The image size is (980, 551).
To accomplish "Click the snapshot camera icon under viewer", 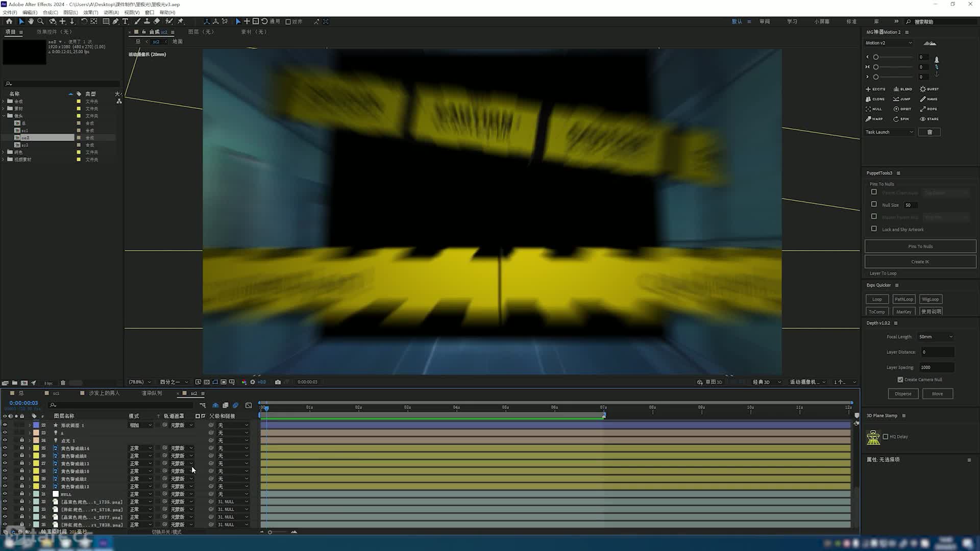I will (278, 382).
